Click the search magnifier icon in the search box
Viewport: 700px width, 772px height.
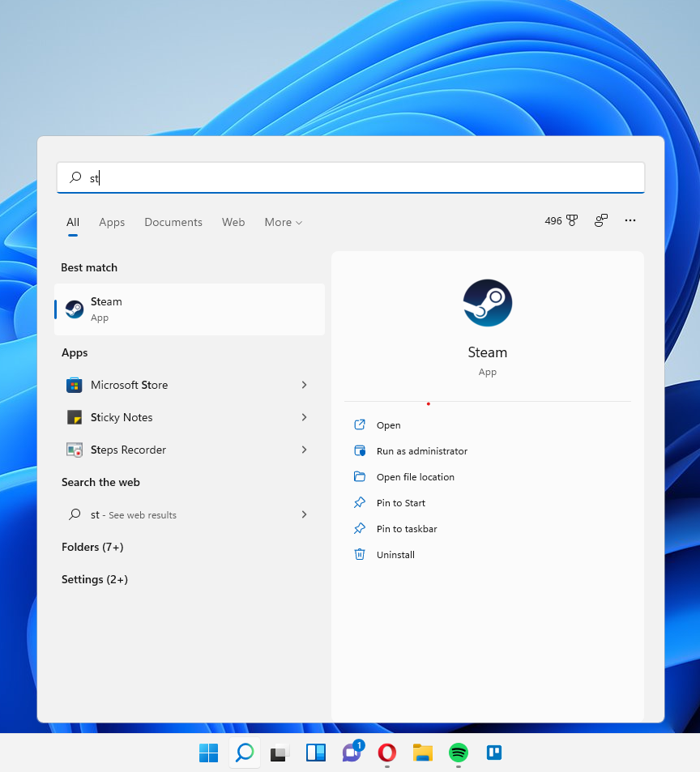(74, 177)
